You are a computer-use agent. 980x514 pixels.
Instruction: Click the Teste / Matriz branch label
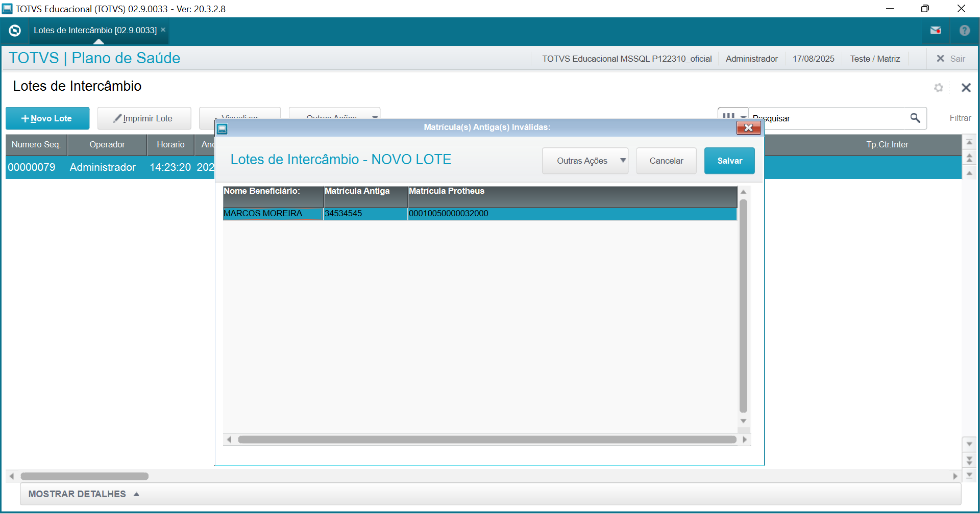[x=875, y=59]
